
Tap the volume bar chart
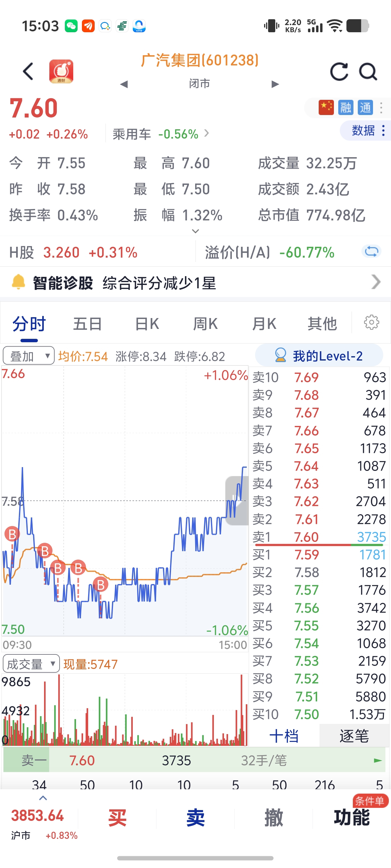click(125, 710)
